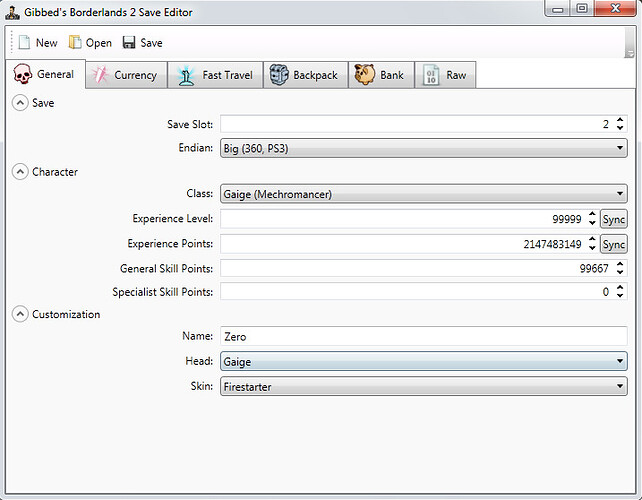
Task: Click the General skull tab icon
Action: click(x=24, y=75)
